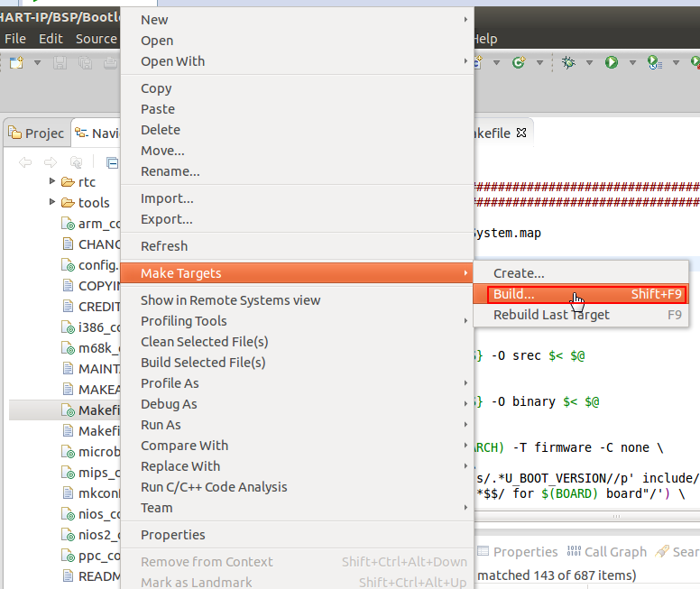Click the Collapse All icon in Navigator

click(113, 162)
